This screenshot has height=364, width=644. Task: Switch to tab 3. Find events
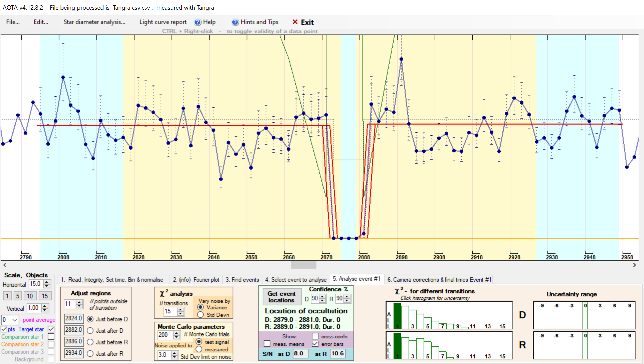point(242,280)
